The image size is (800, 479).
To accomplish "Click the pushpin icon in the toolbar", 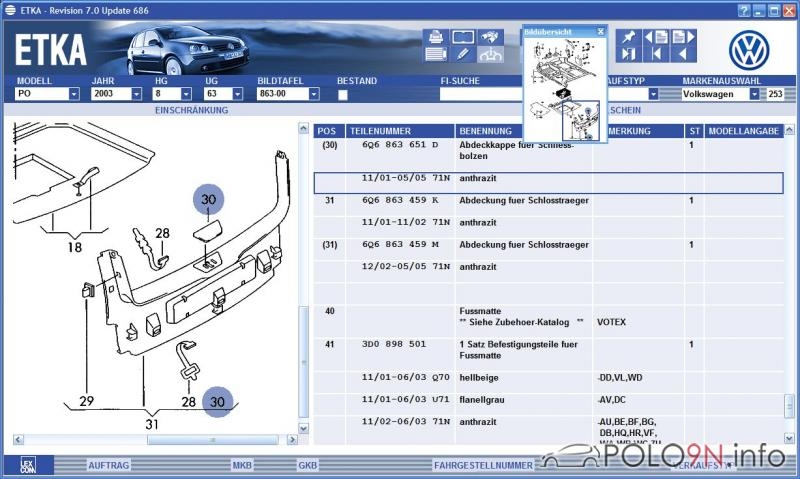I will pyautogui.click(x=629, y=37).
